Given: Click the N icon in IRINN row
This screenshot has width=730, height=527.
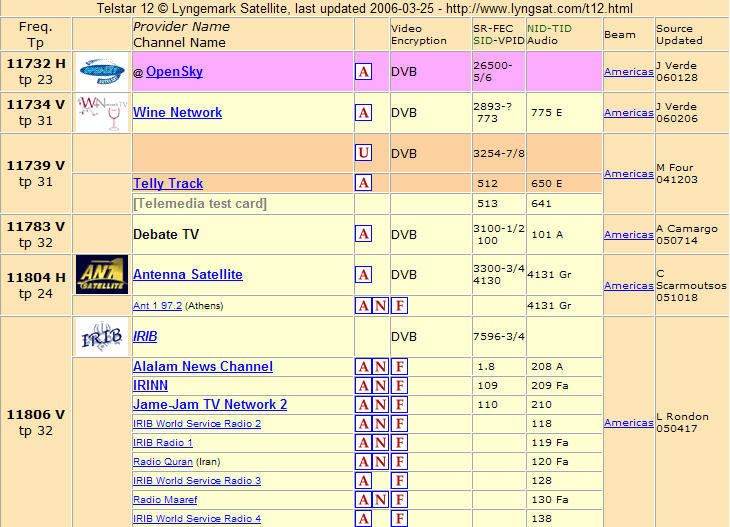Looking at the screenshot, I should tap(380, 386).
